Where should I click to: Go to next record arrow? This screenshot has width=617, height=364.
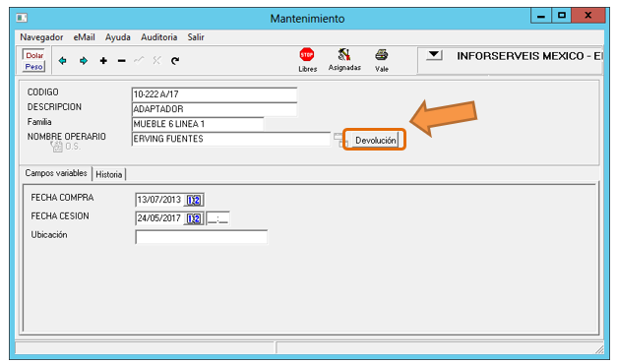[x=83, y=61]
